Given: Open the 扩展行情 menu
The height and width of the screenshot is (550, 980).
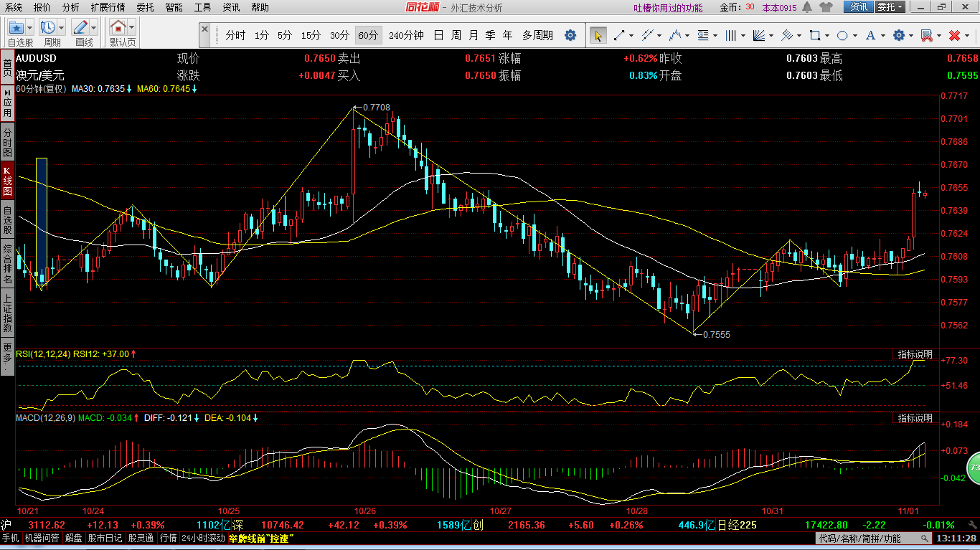Looking at the screenshot, I should click(108, 7).
